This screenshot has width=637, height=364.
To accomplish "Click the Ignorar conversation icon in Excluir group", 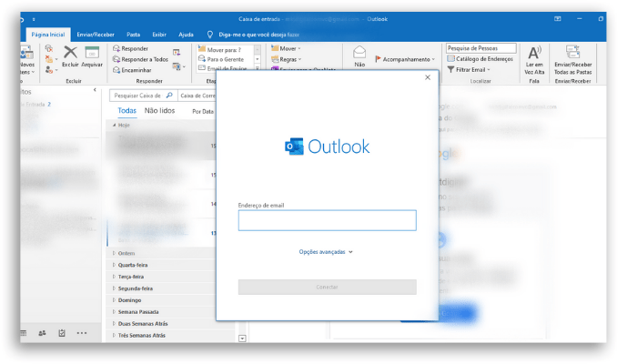I will [x=49, y=48].
